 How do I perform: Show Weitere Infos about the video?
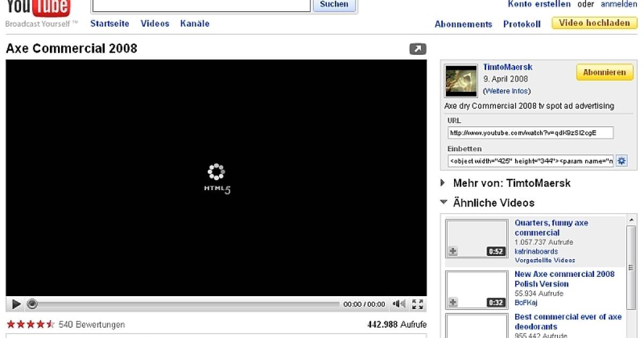click(x=507, y=91)
